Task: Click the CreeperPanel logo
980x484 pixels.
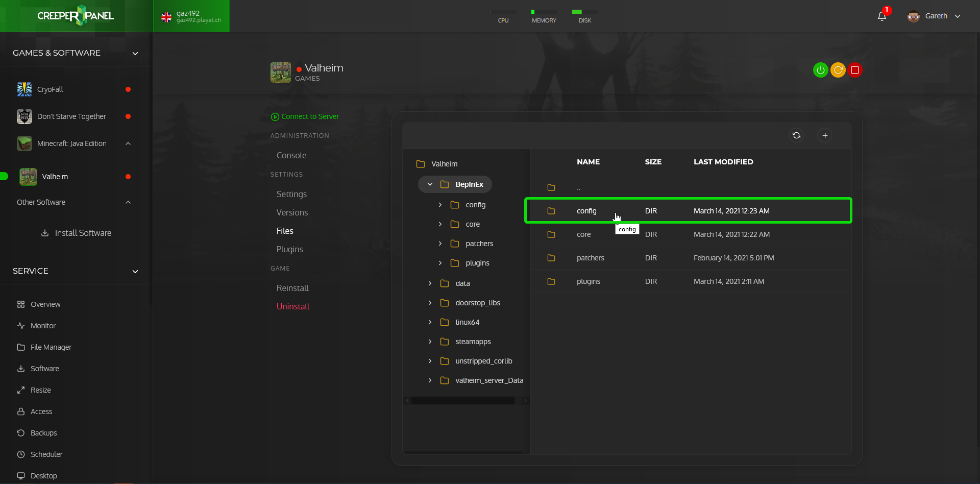Action: [76, 16]
